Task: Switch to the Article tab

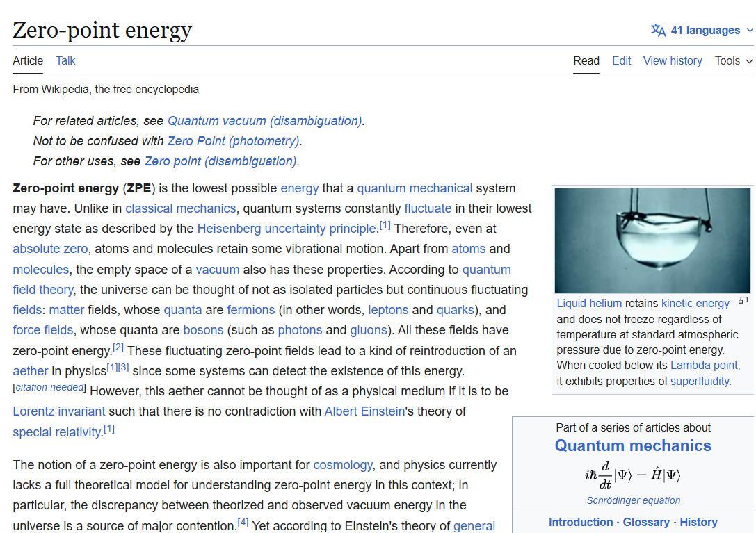Action: [28, 60]
